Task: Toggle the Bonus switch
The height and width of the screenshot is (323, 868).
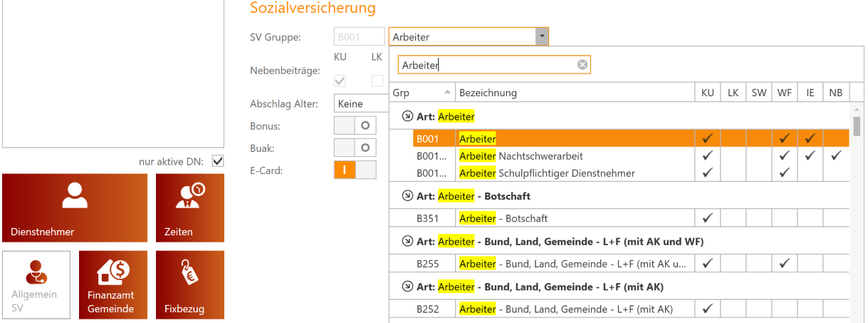Action: 355,125
